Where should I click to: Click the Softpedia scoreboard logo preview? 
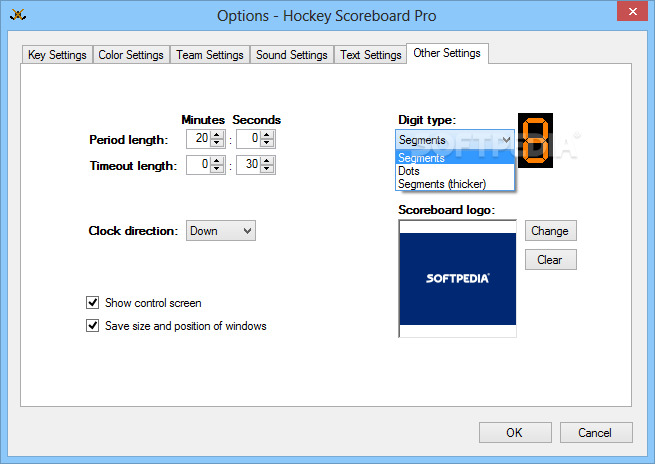[x=457, y=279]
